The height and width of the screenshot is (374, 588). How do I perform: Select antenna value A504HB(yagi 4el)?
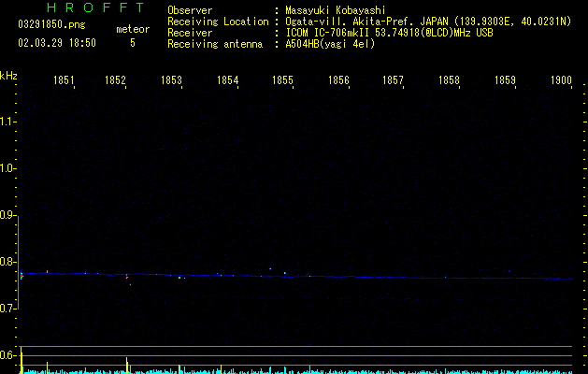(x=330, y=44)
